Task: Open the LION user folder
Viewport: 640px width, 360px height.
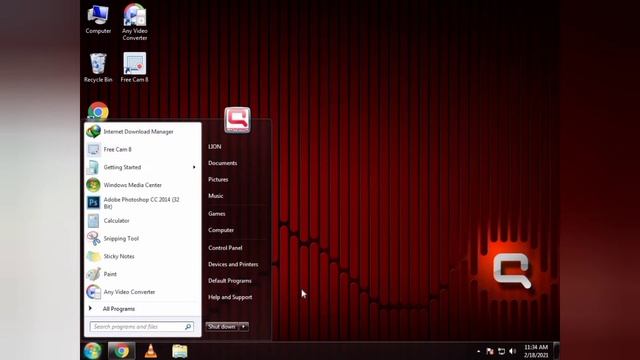Action: click(x=215, y=147)
